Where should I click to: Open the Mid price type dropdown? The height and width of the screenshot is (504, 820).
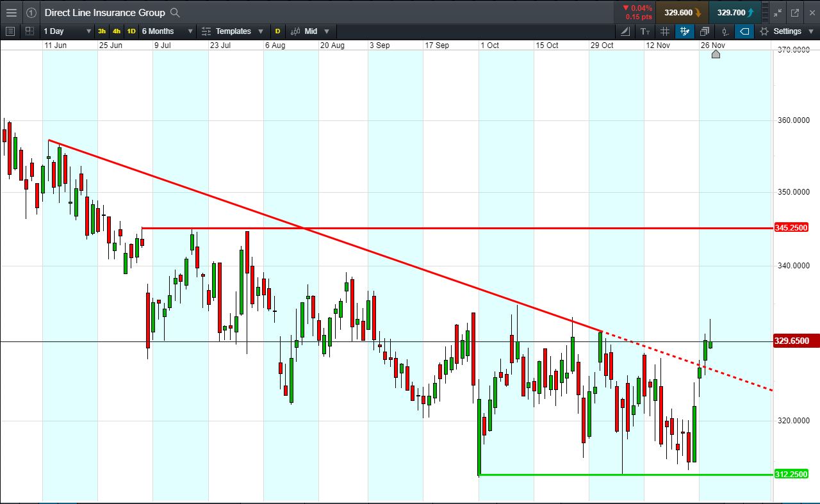tap(310, 31)
